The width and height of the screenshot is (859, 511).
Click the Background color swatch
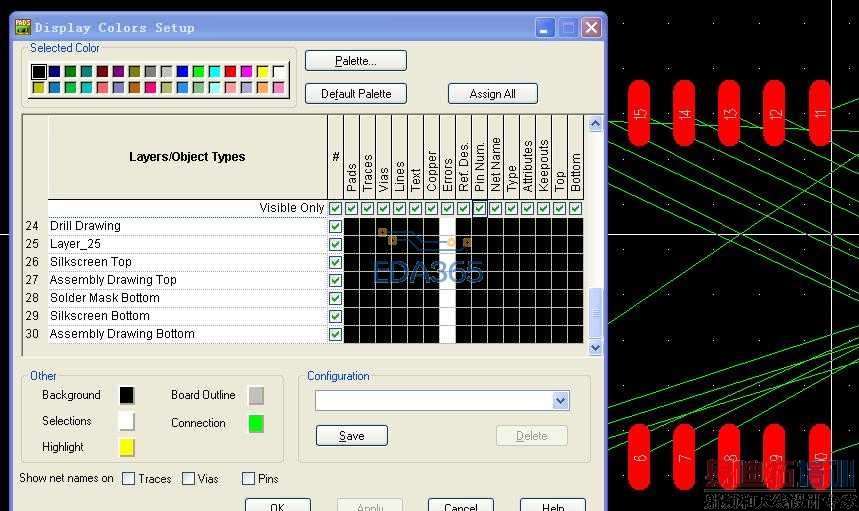(x=127, y=395)
